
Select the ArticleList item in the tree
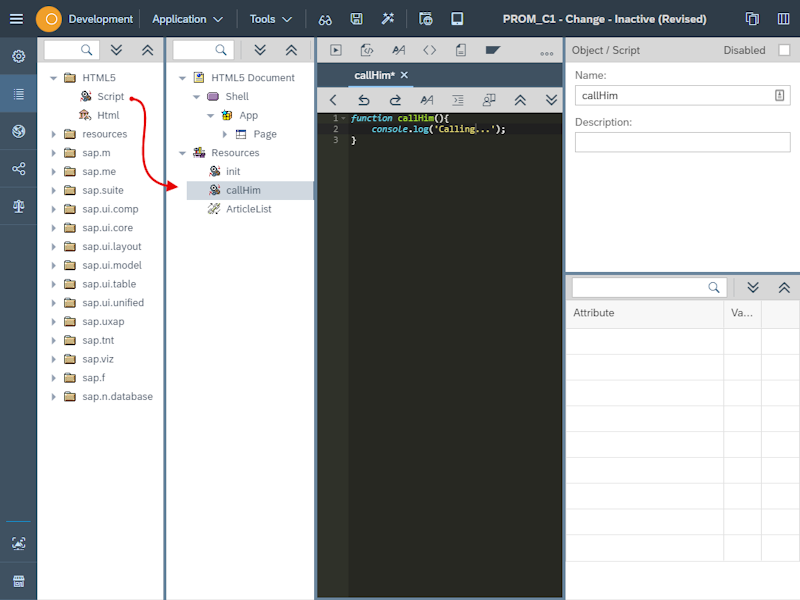pyautogui.click(x=247, y=209)
